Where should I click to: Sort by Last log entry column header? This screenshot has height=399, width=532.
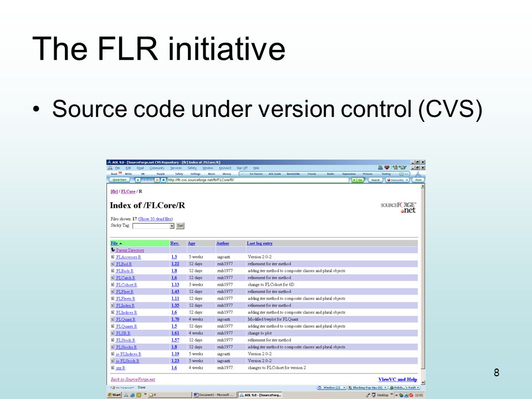click(259, 243)
